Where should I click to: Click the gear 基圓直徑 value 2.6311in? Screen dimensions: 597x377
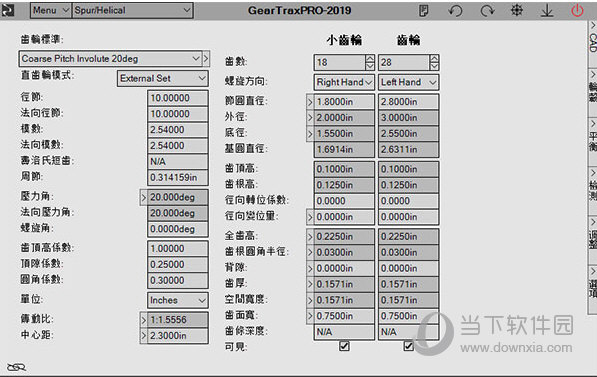click(408, 150)
